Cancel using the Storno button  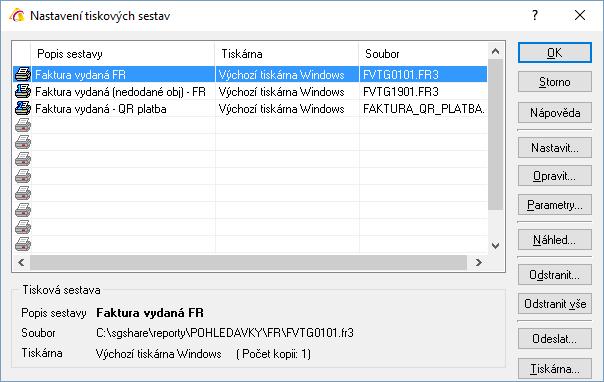click(x=555, y=82)
